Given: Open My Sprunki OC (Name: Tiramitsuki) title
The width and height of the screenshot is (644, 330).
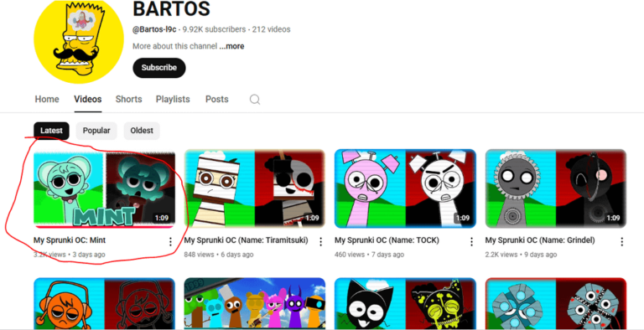Looking at the screenshot, I should pos(246,240).
